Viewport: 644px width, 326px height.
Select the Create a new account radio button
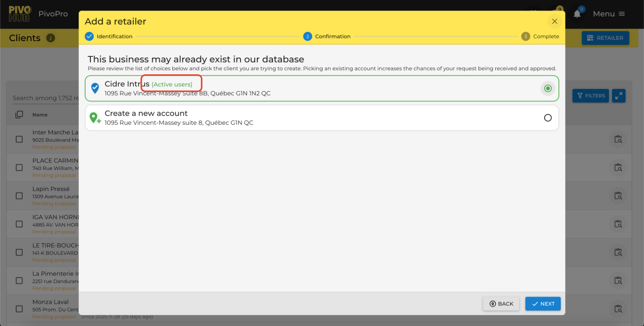(548, 118)
